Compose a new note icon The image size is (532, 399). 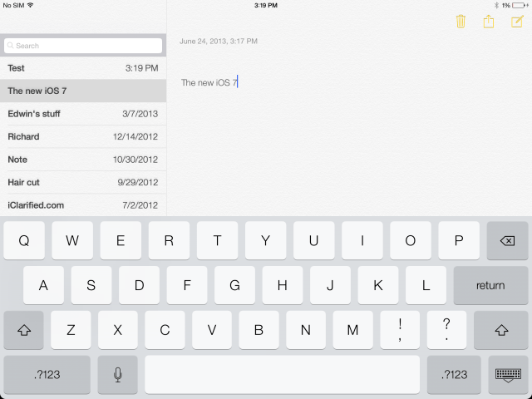pyautogui.click(x=517, y=22)
